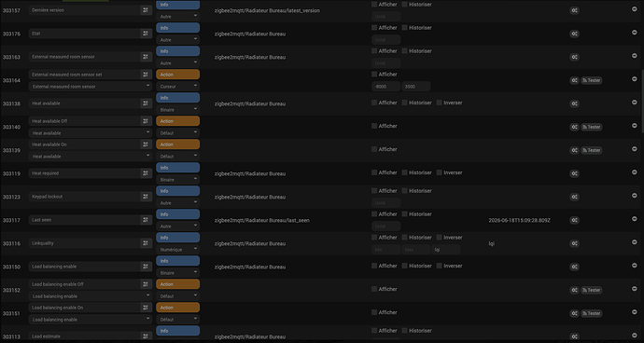The height and width of the screenshot is (343, 644).
Task: Delete the Dernière version command
Action: click(635, 9)
